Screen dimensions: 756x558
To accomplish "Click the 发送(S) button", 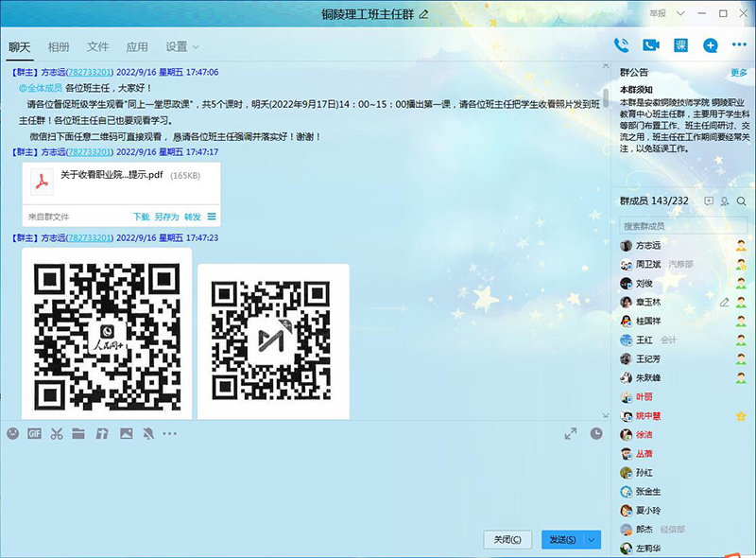I will (562, 540).
